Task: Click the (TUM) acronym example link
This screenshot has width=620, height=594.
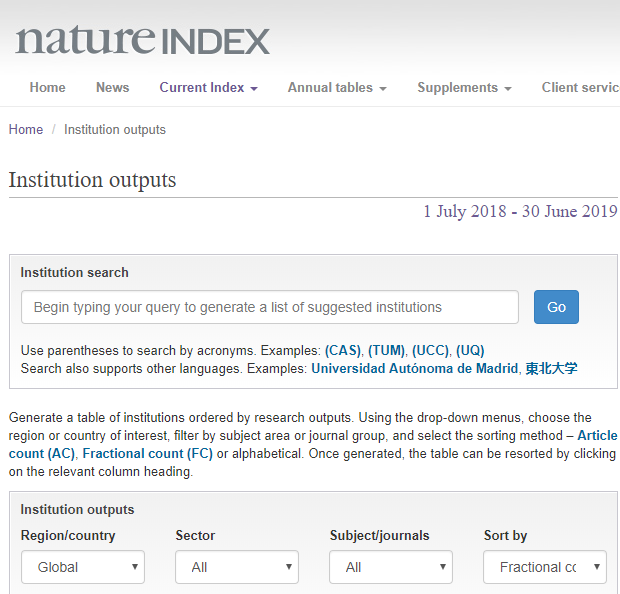Action: [386, 351]
